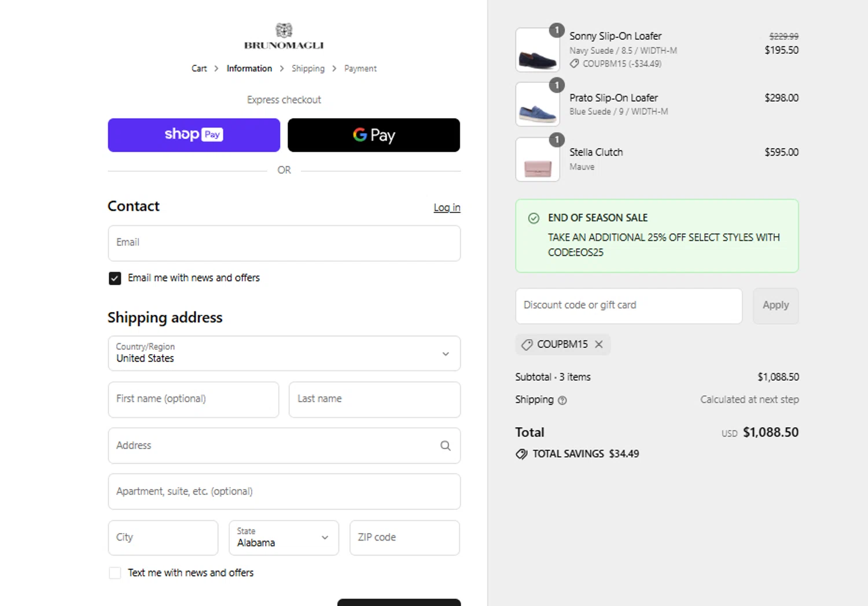Click the tag icon on COUPBM15 chip
The image size is (868, 606).
pos(527,344)
